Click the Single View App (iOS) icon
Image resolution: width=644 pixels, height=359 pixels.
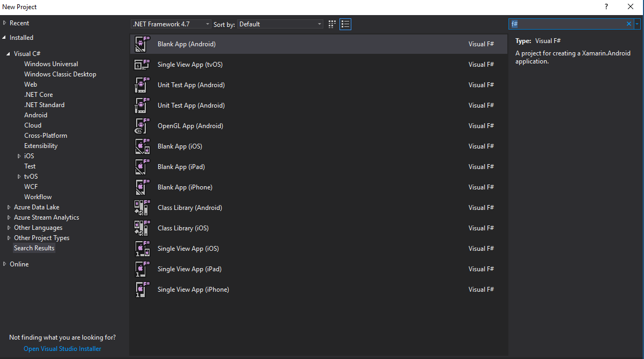click(142, 249)
